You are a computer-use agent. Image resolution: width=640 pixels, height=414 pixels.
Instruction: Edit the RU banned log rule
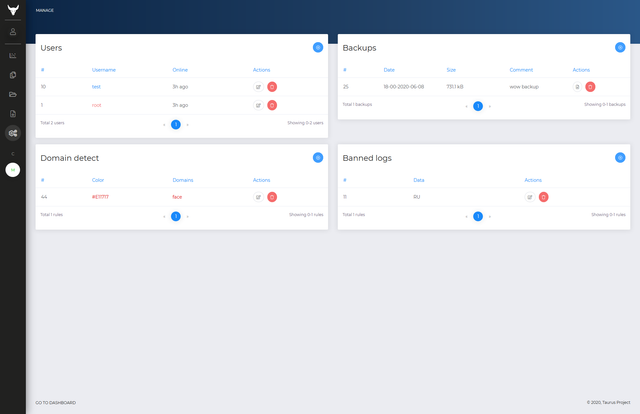coord(530,197)
